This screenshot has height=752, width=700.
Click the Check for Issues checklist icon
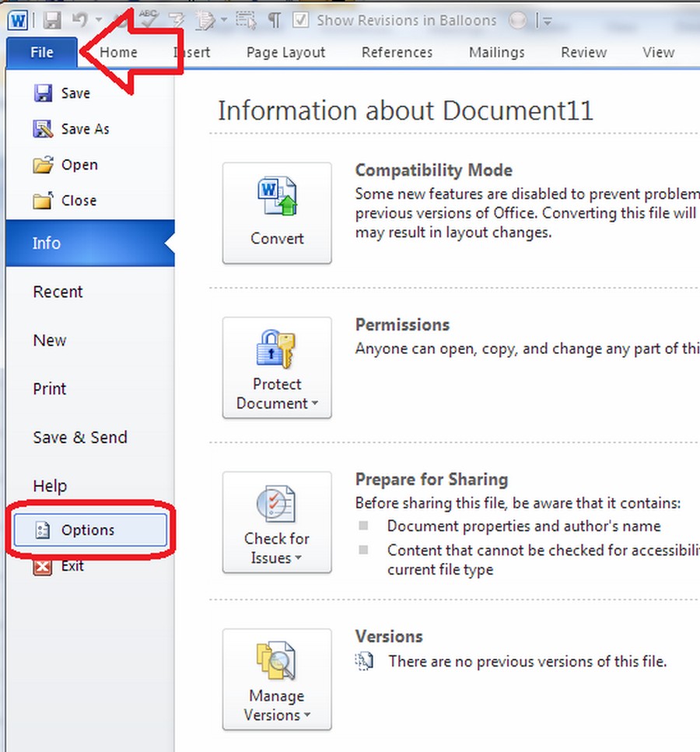276,504
